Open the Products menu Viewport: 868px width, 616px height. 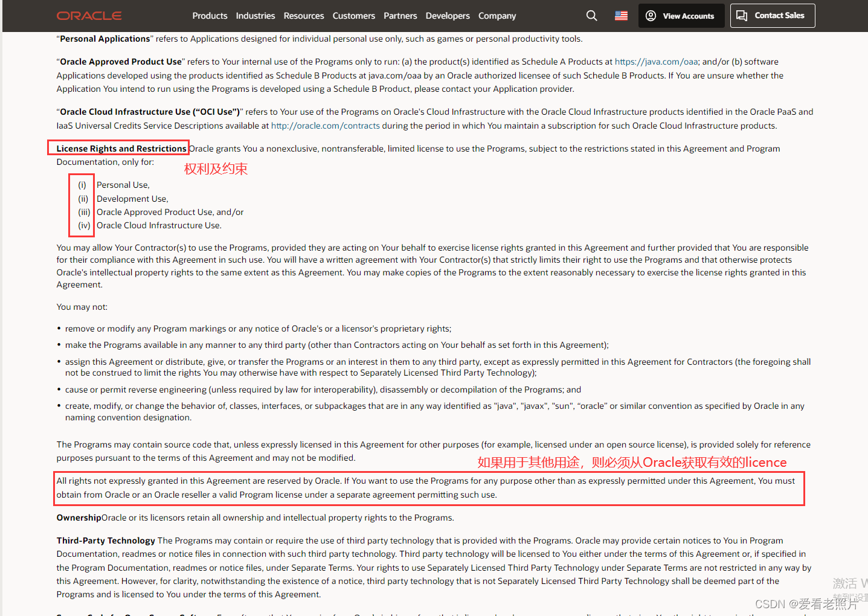point(210,16)
